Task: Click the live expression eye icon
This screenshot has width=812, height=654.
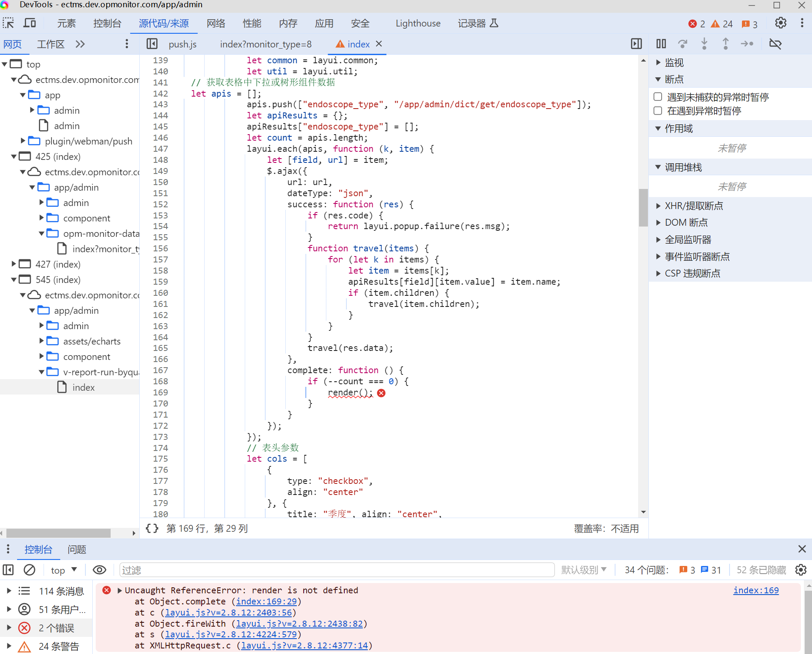Action: click(x=100, y=570)
